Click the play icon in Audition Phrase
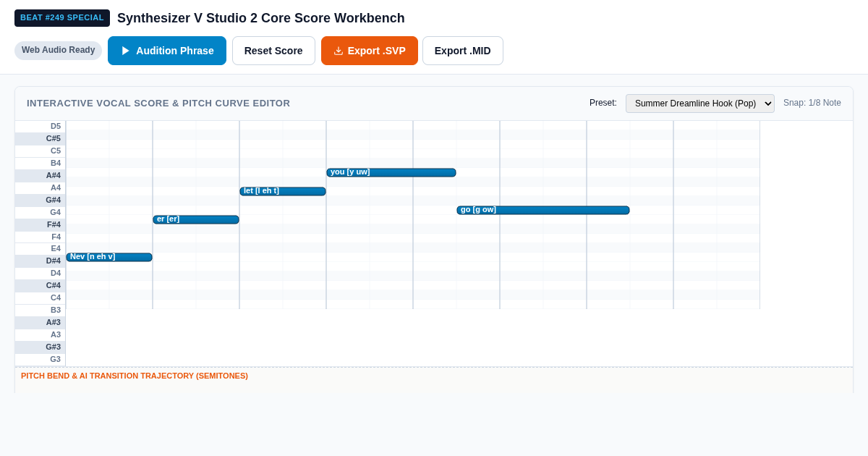The height and width of the screenshot is (456, 868). pyautogui.click(x=125, y=51)
